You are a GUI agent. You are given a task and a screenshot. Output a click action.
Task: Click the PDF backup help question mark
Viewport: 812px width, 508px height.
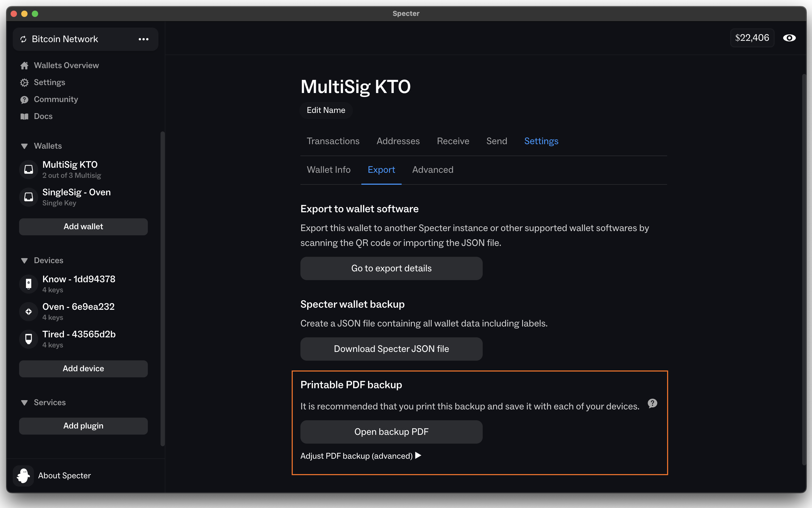click(x=652, y=403)
